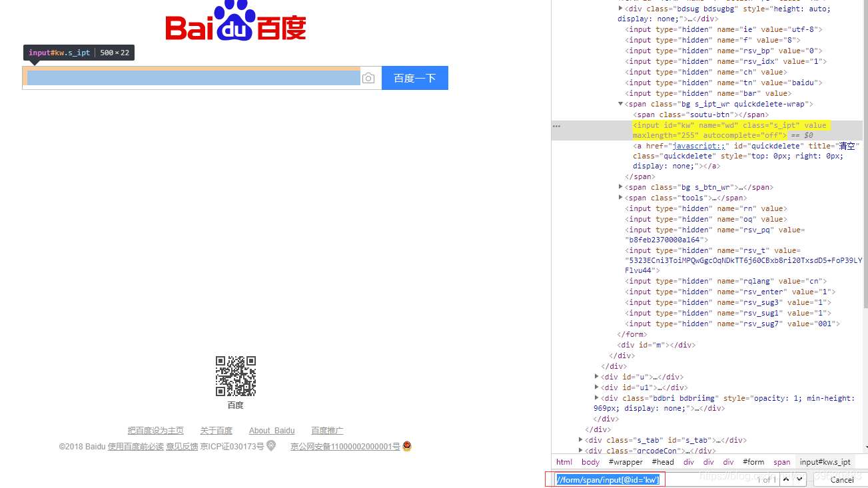Select the hidden input name="rqlang" row
Screen dimensions: 868x488
(x=726, y=281)
